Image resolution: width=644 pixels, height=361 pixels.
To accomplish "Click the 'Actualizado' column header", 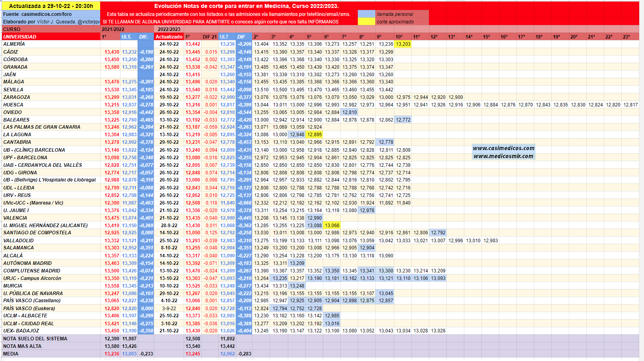I will coord(169,37).
